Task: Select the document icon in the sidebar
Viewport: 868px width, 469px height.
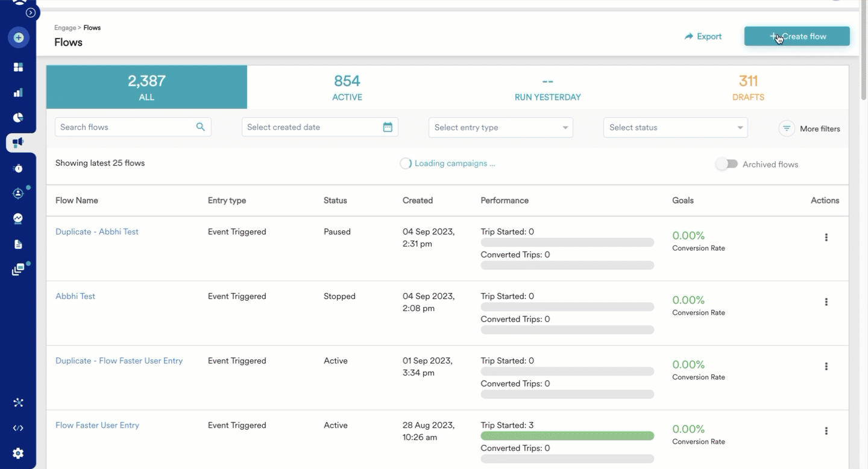Action: 18,244
